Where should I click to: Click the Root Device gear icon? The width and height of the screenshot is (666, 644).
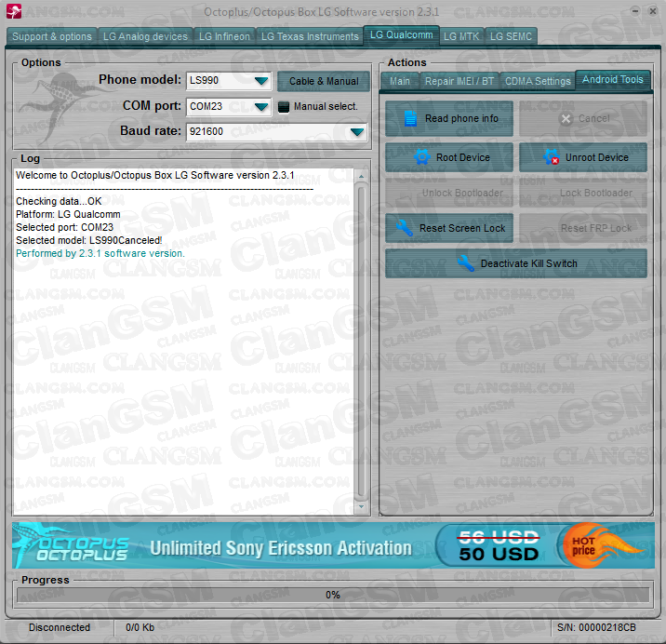(421, 157)
